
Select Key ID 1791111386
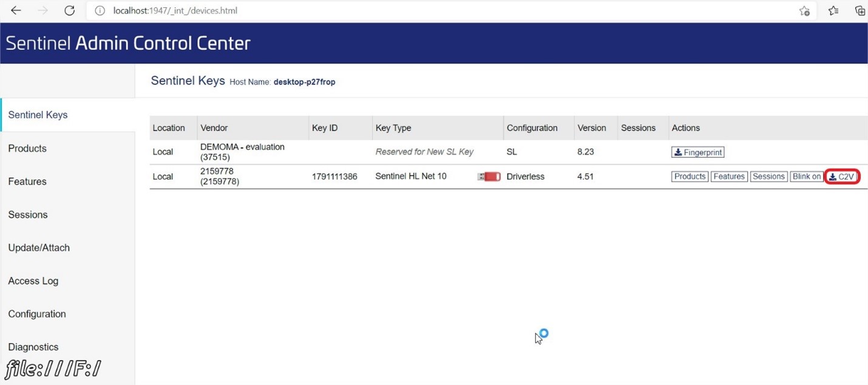point(334,177)
